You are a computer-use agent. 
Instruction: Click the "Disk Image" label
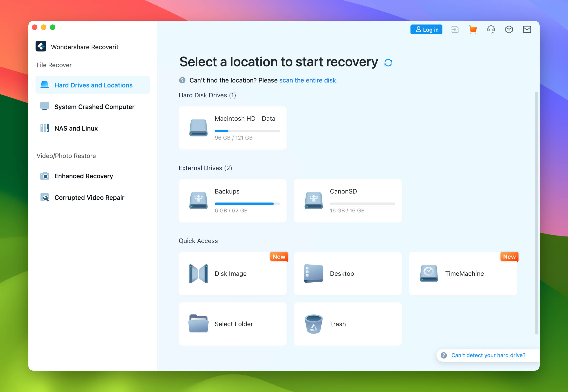point(230,274)
